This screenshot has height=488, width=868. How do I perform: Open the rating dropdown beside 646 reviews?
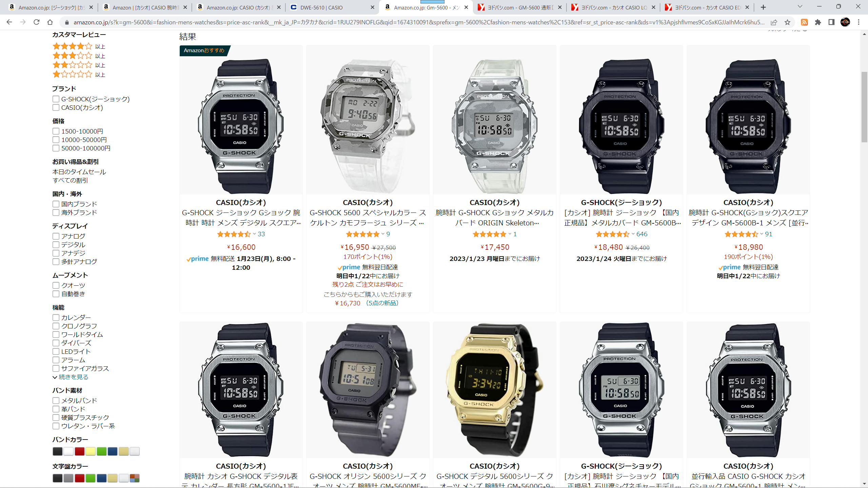coord(633,234)
